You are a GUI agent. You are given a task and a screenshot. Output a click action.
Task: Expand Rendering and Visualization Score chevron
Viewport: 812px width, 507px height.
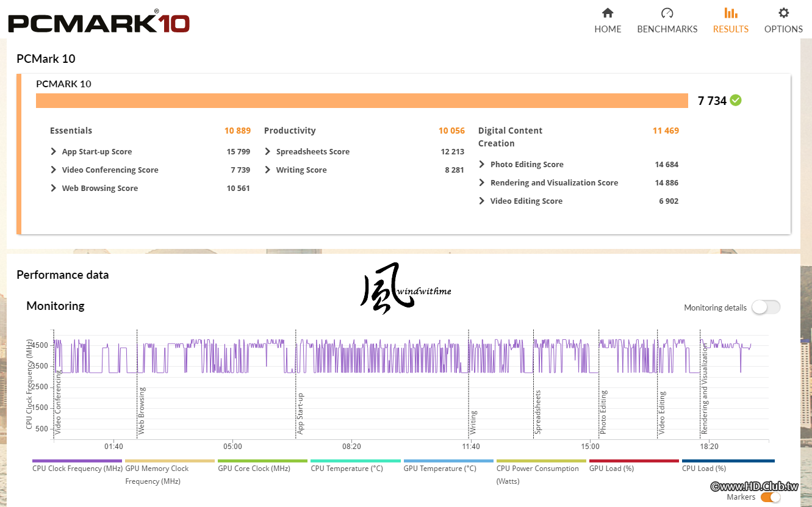click(482, 182)
